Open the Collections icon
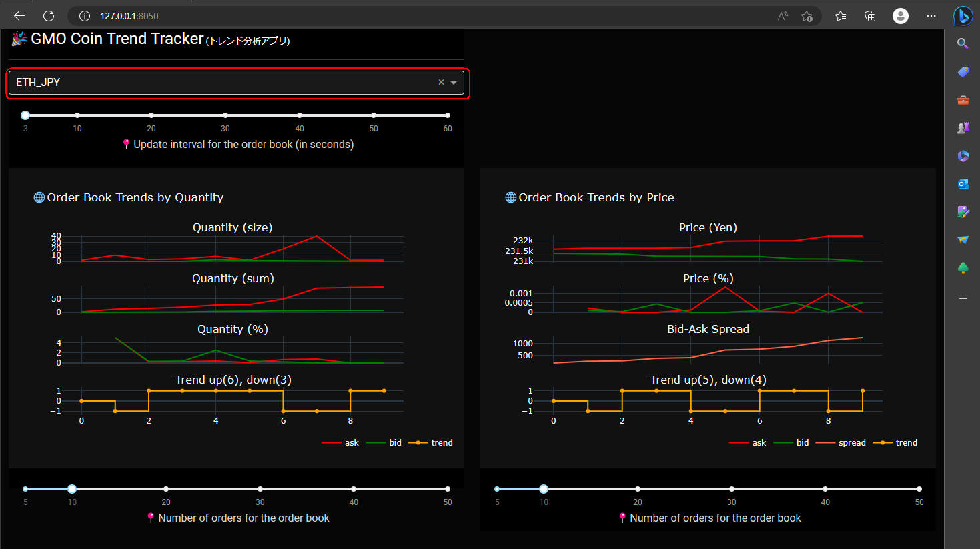 tap(870, 16)
